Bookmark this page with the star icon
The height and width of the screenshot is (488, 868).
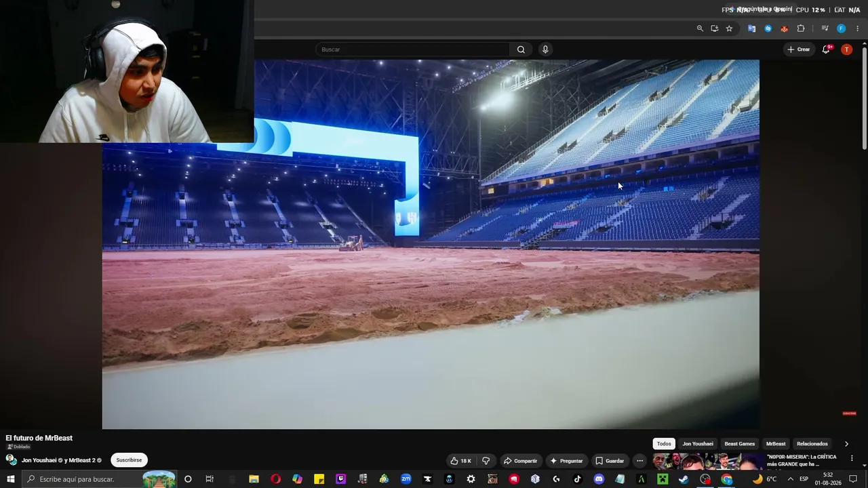click(x=729, y=28)
